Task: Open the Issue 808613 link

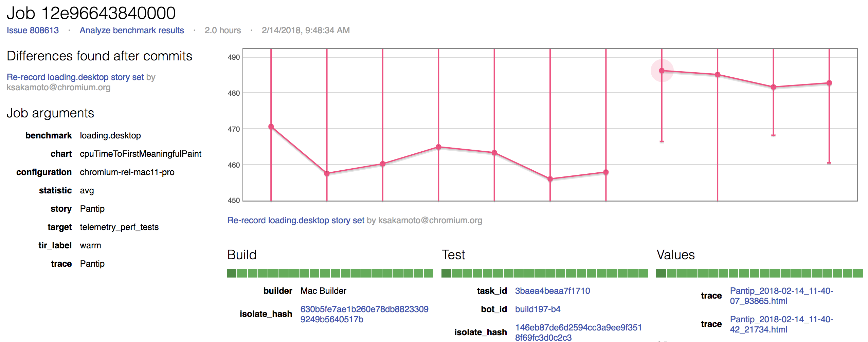Action: point(33,30)
